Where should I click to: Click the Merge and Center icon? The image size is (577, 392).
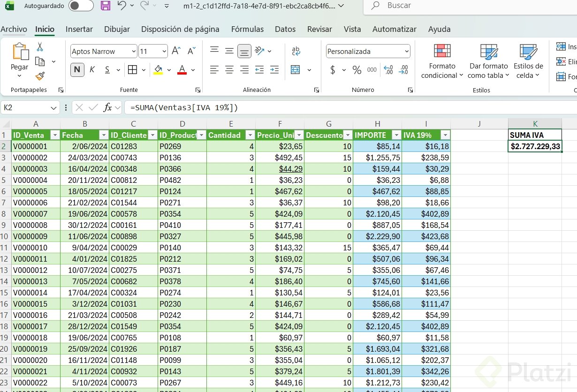pyautogui.click(x=296, y=70)
